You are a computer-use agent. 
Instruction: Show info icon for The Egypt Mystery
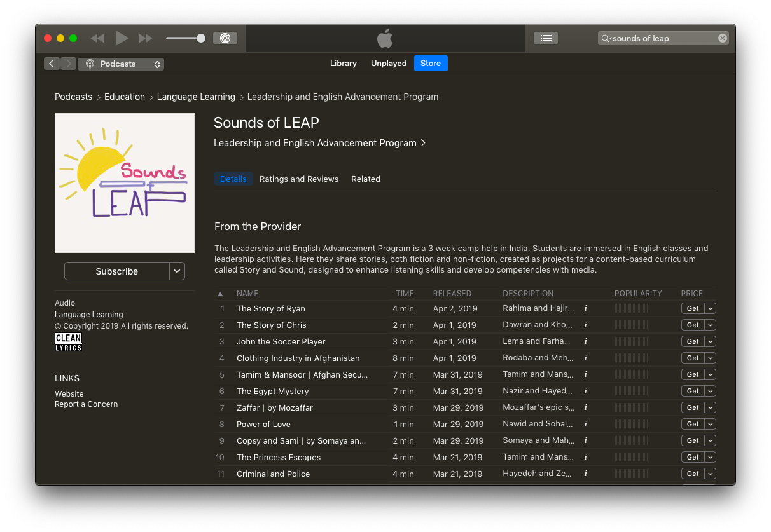585,391
